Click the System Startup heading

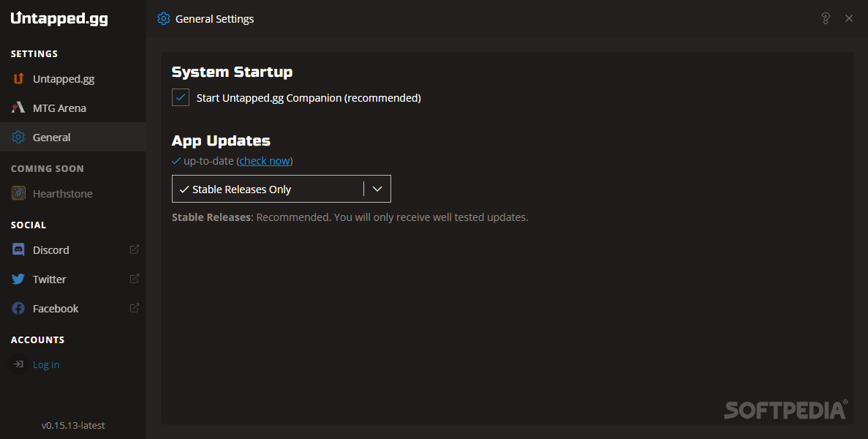click(x=232, y=72)
